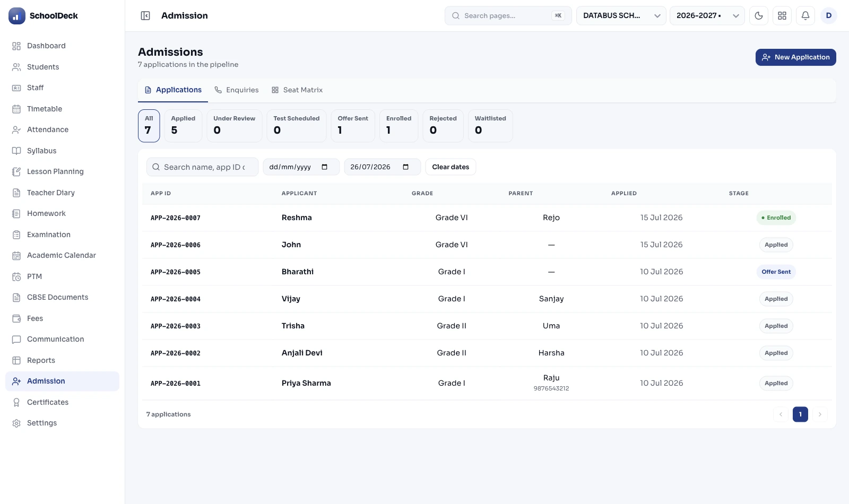Screen dimensions: 849x504
Task: Open Dashboard from the sidebar
Action: (x=62, y=46)
